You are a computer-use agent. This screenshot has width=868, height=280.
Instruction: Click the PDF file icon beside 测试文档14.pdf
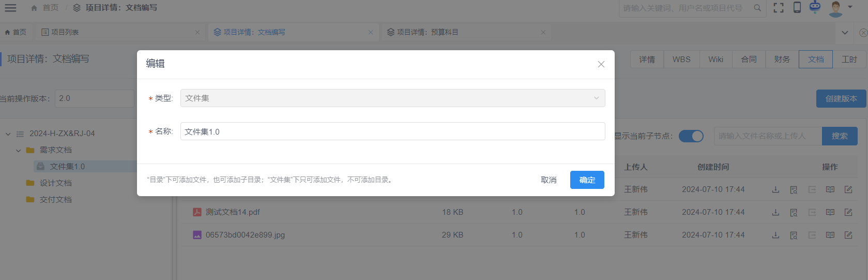click(x=197, y=212)
